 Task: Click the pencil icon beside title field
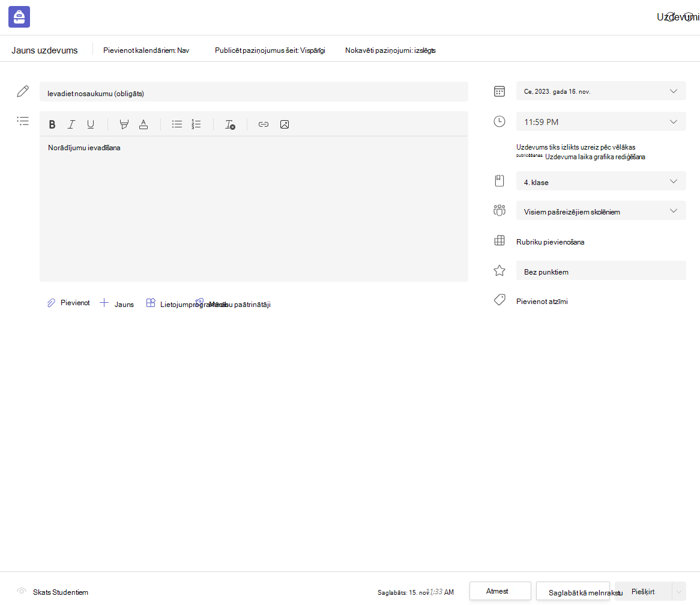pos(23,91)
